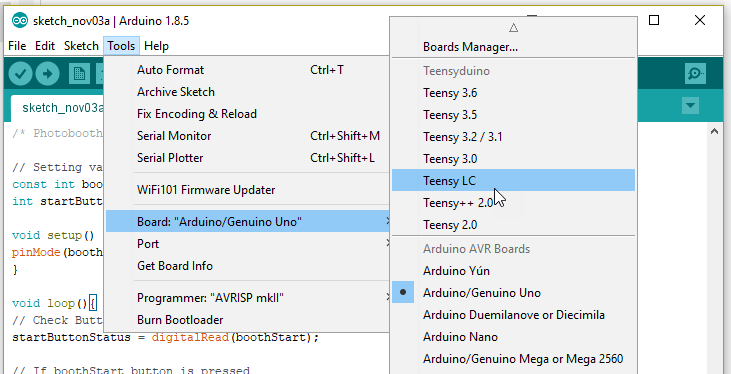Select Arduino Duemilanove or Diecimila board

pyautogui.click(x=513, y=314)
